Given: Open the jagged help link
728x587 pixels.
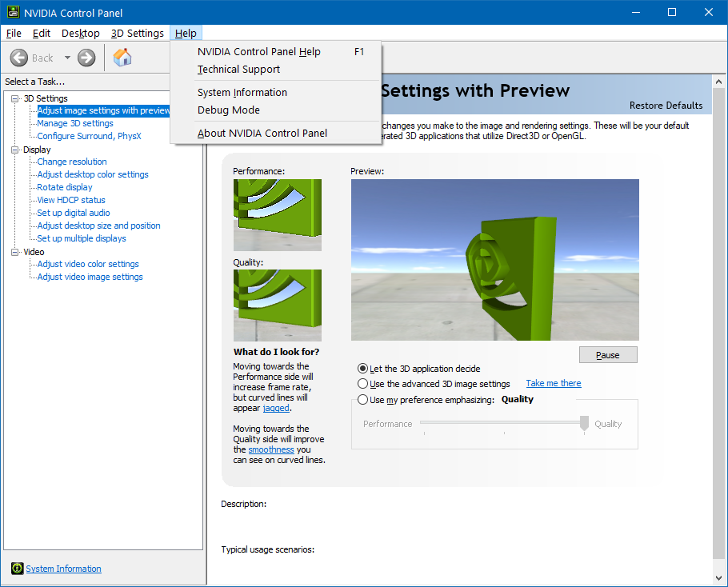Looking at the screenshot, I should point(276,409).
